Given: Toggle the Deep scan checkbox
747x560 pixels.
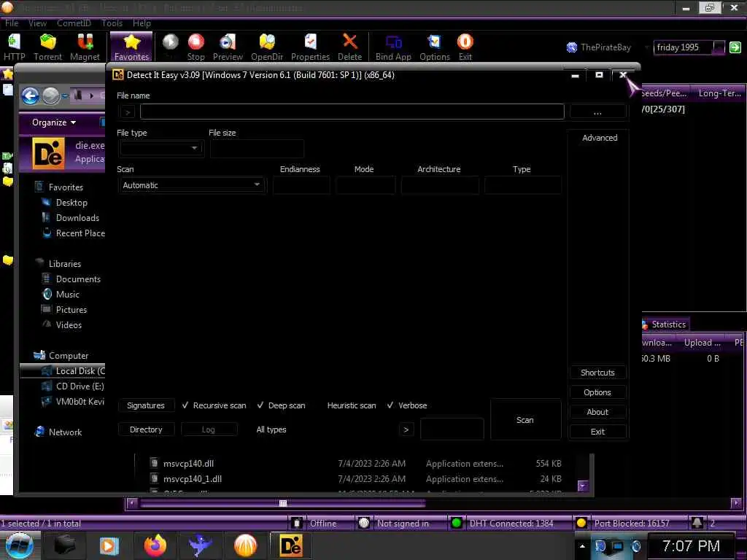Looking at the screenshot, I should click(x=260, y=405).
